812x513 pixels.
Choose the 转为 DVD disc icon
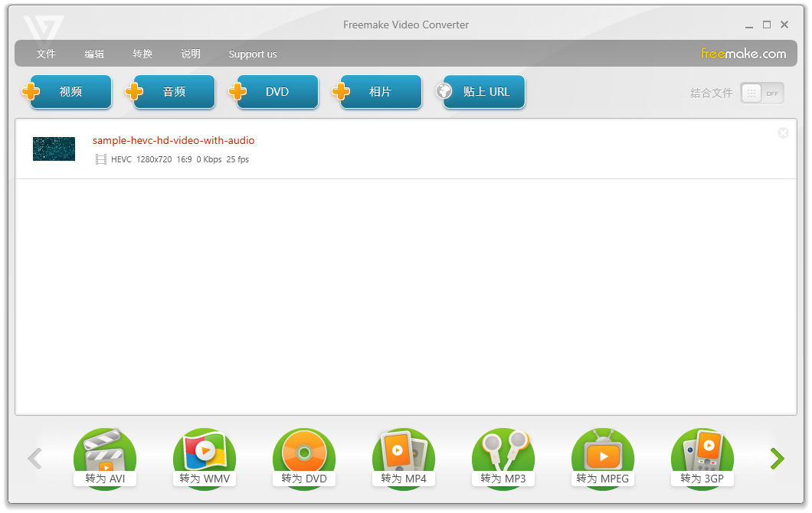pos(304,458)
